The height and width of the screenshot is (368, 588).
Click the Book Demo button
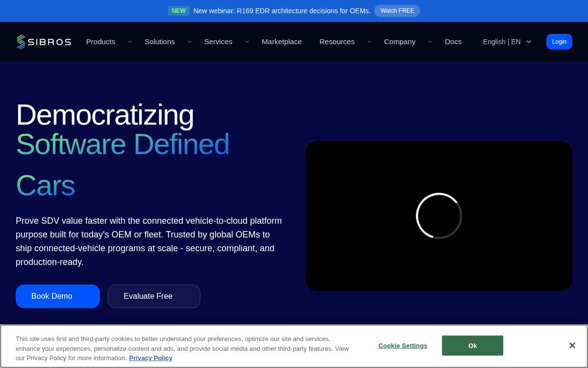point(58,296)
